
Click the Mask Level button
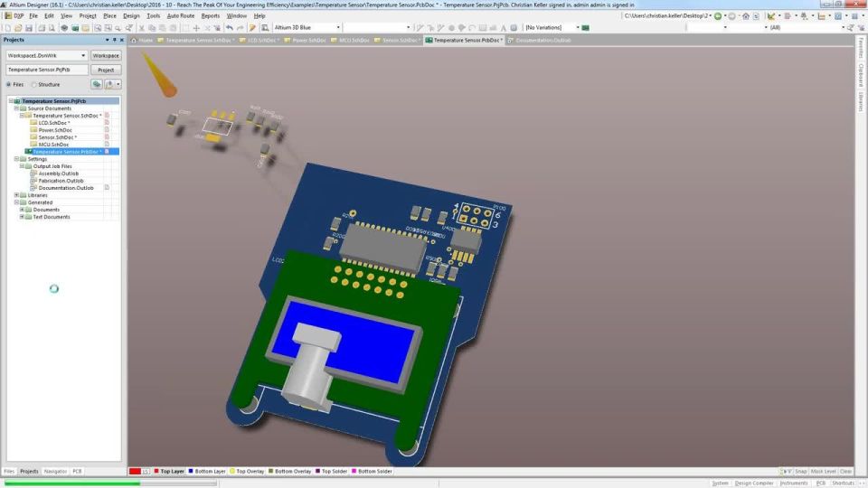pyautogui.click(x=823, y=472)
